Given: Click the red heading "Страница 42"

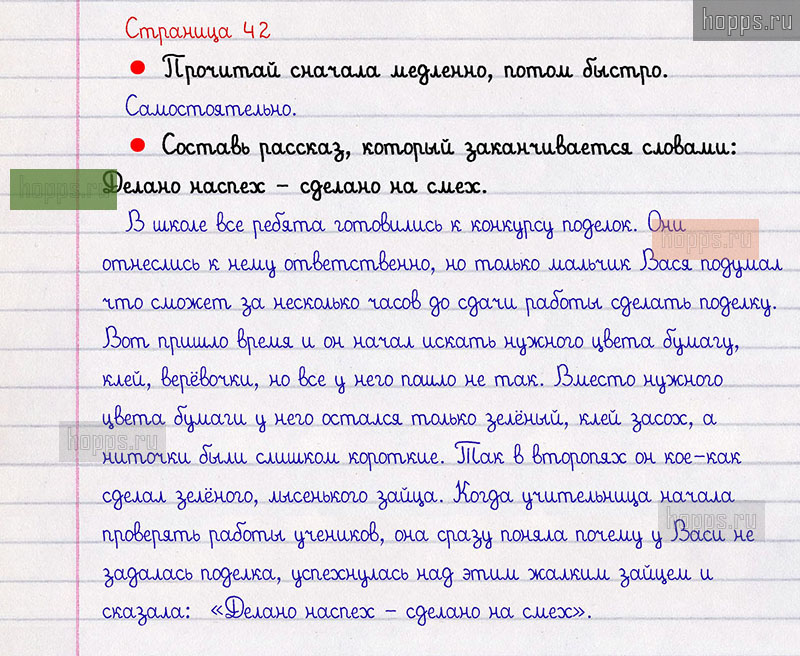Looking at the screenshot, I should pyautogui.click(x=197, y=30).
